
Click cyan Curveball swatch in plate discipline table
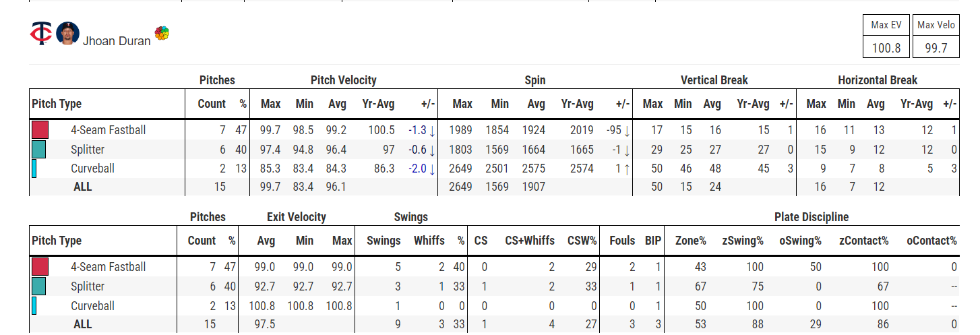click(34, 306)
